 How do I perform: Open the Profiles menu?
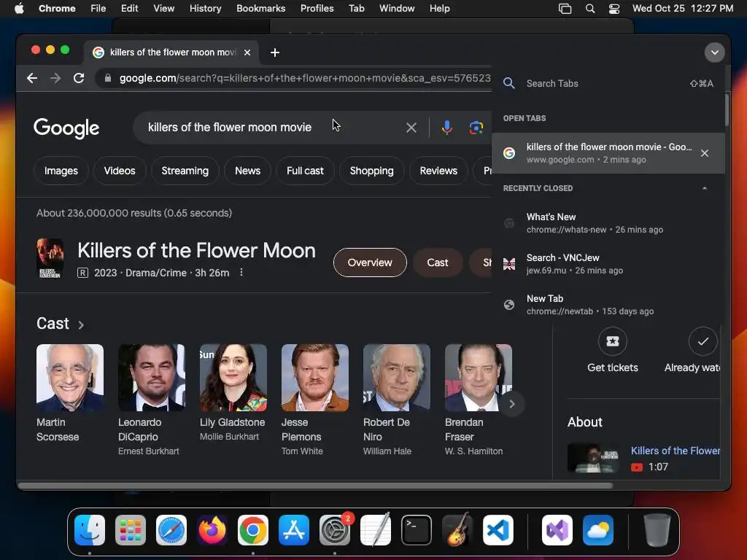(x=317, y=9)
